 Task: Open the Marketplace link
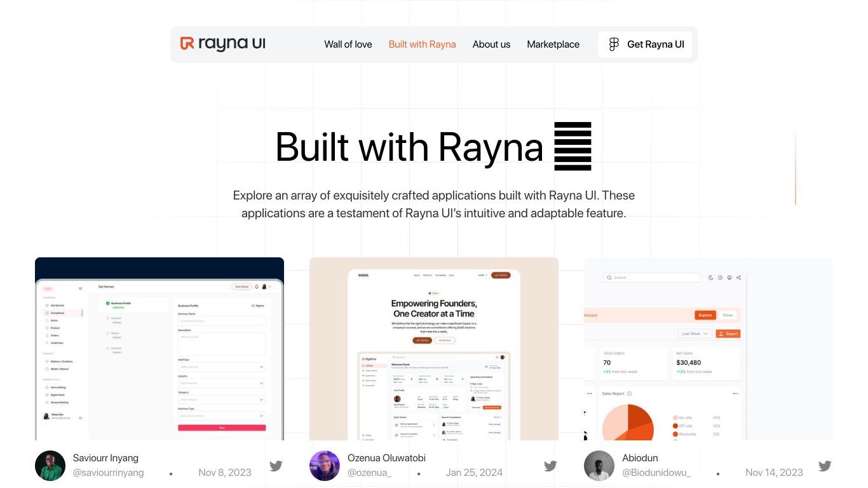pyautogui.click(x=553, y=44)
